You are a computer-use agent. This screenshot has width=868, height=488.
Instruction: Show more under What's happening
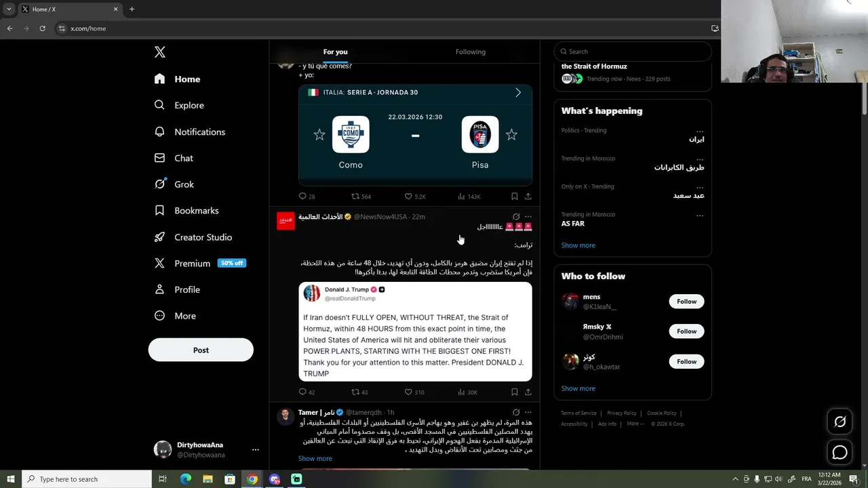tap(578, 245)
